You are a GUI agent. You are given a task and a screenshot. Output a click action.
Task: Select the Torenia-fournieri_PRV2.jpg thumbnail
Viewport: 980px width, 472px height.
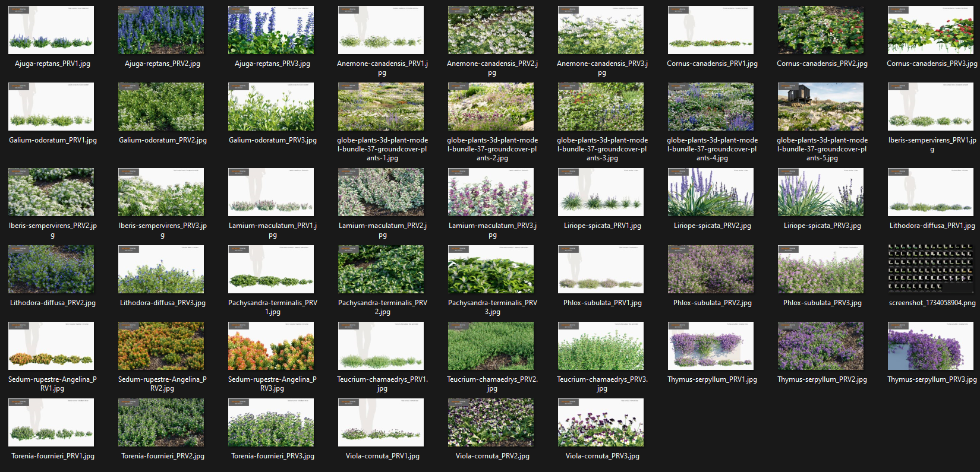click(x=161, y=423)
